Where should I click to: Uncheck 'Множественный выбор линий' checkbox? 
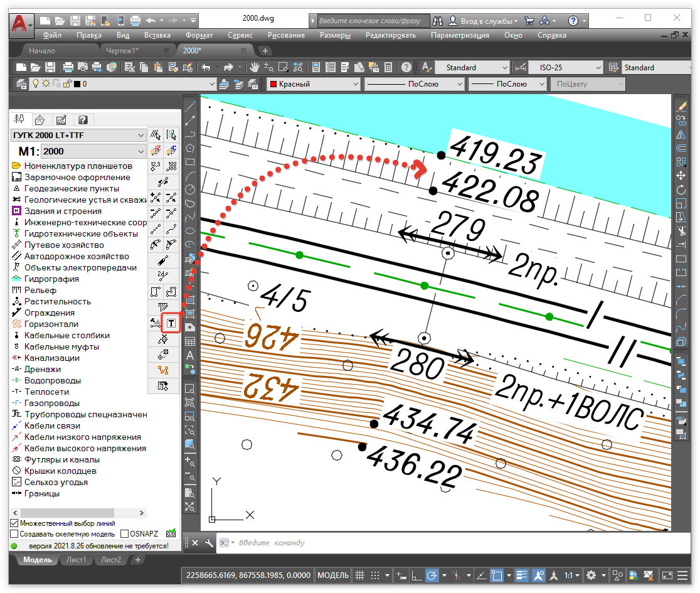tap(14, 523)
